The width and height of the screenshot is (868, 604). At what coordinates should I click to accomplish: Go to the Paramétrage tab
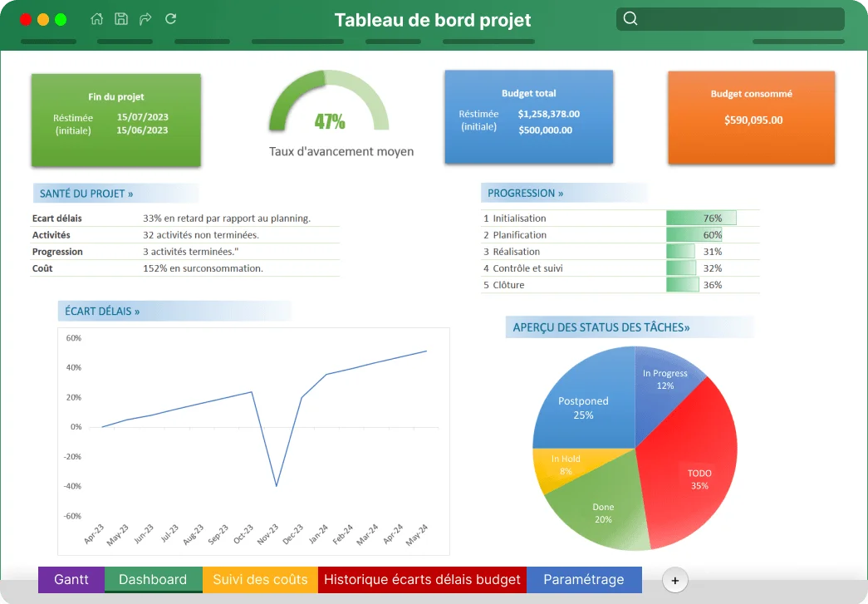point(584,580)
